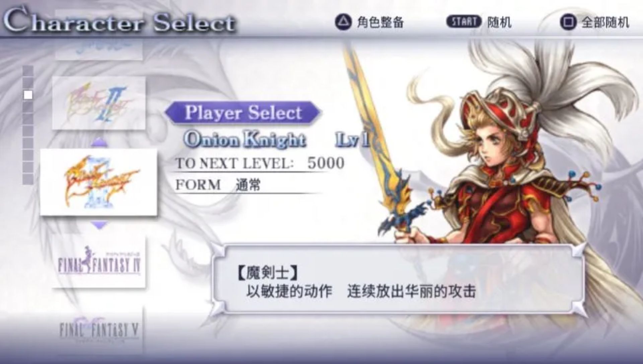The image size is (643, 364).
Task: Select the Final Fantasy II logo
Action: coord(99,103)
